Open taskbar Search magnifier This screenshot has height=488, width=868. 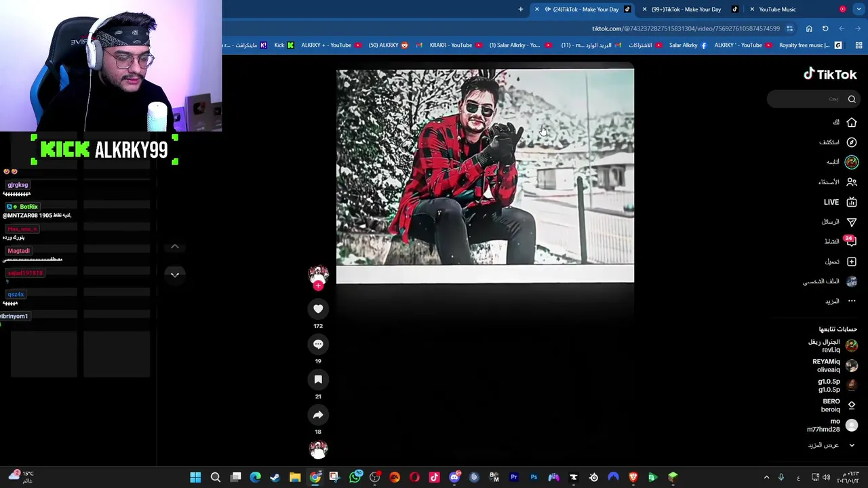point(216,477)
